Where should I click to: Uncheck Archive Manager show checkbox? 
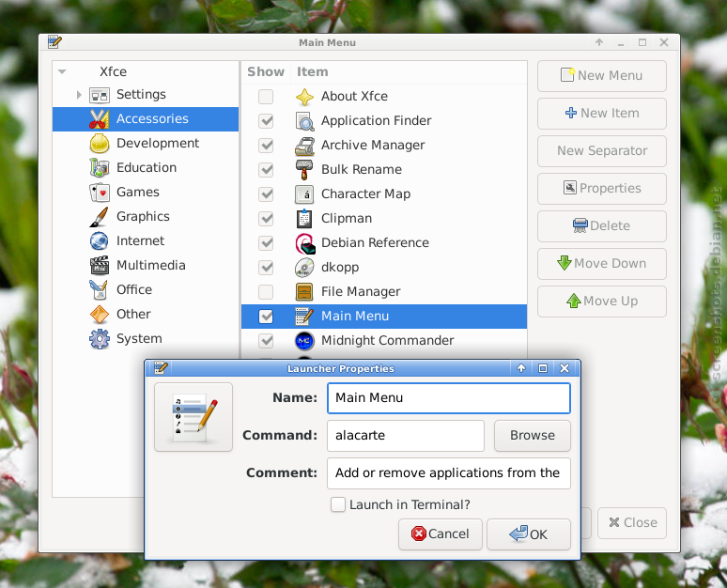coord(266,146)
